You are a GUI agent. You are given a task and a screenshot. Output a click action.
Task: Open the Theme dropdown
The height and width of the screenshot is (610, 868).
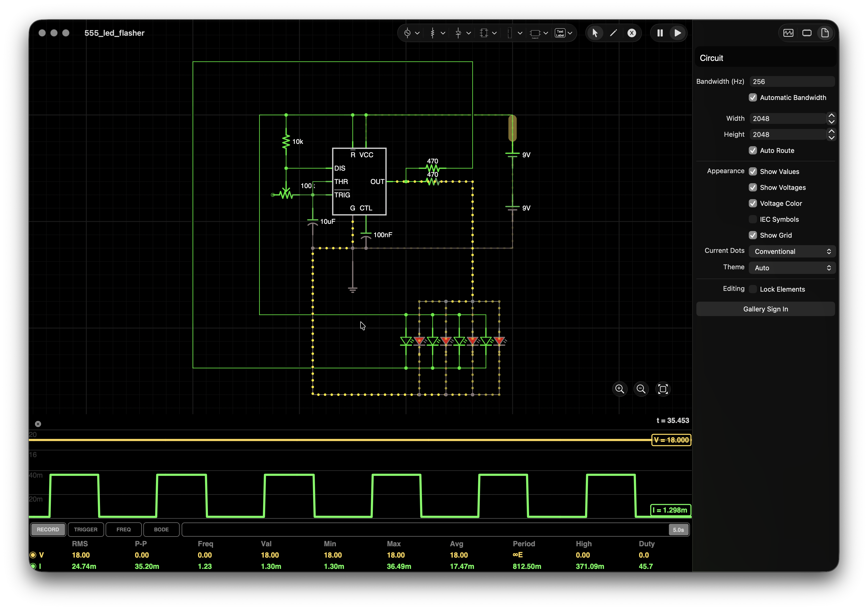(x=792, y=267)
